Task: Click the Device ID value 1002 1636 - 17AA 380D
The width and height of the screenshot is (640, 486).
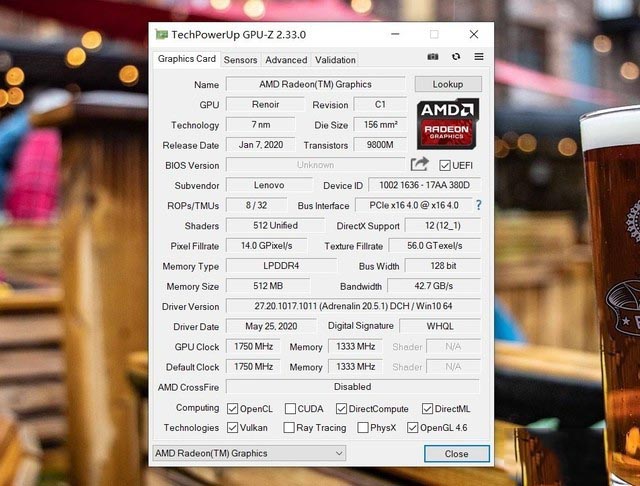Action: [424, 185]
